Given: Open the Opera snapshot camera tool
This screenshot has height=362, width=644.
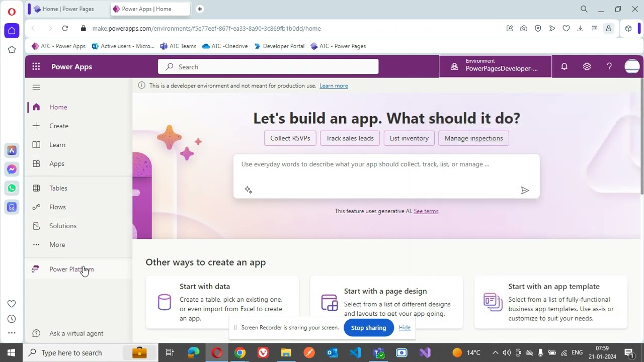Looking at the screenshot, I should [524, 28].
